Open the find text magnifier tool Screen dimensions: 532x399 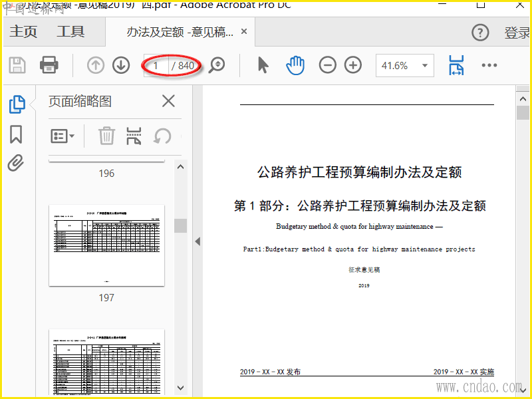point(217,65)
